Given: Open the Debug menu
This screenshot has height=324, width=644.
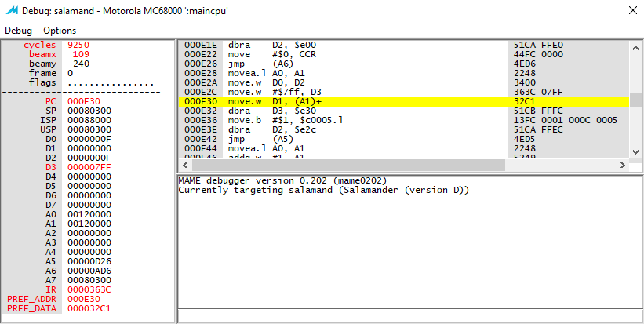Looking at the screenshot, I should pos(18,31).
